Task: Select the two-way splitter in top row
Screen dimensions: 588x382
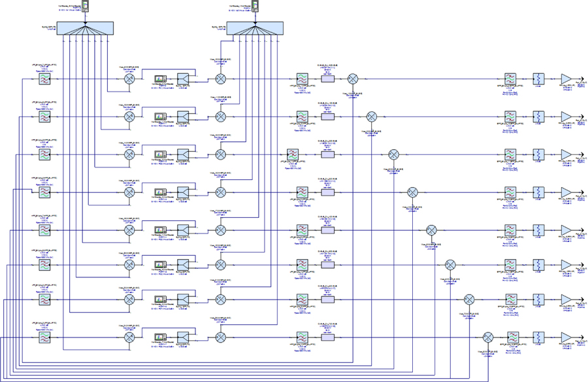Action: coord(183,79)
